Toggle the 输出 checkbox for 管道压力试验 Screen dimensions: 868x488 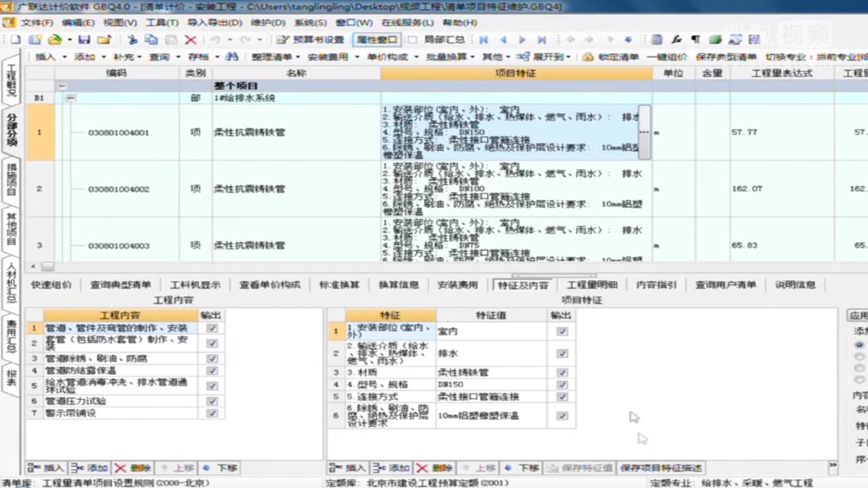tap(212, 401)
